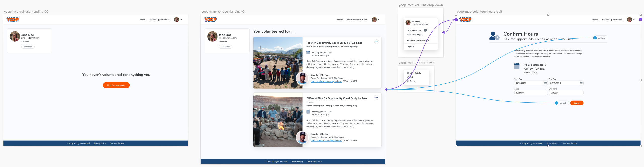The height and width of the screenshot is (167, 644).
Task: Click Brandon Wharton's avatar on the first card
Action: coord(302,78)
